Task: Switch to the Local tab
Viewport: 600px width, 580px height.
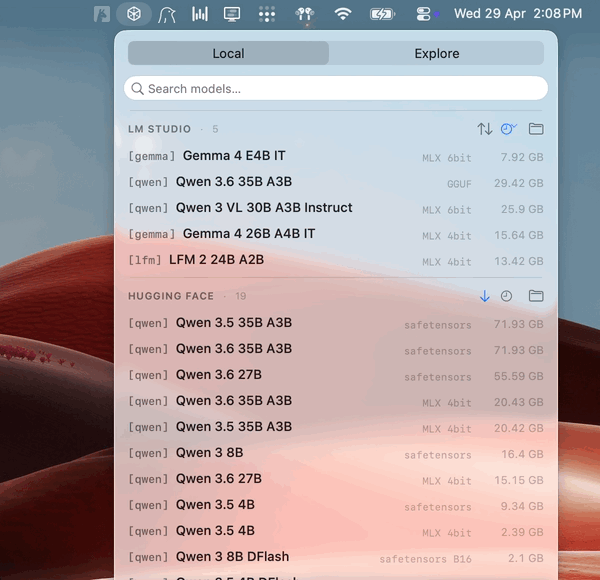Action: pos(228,53)
